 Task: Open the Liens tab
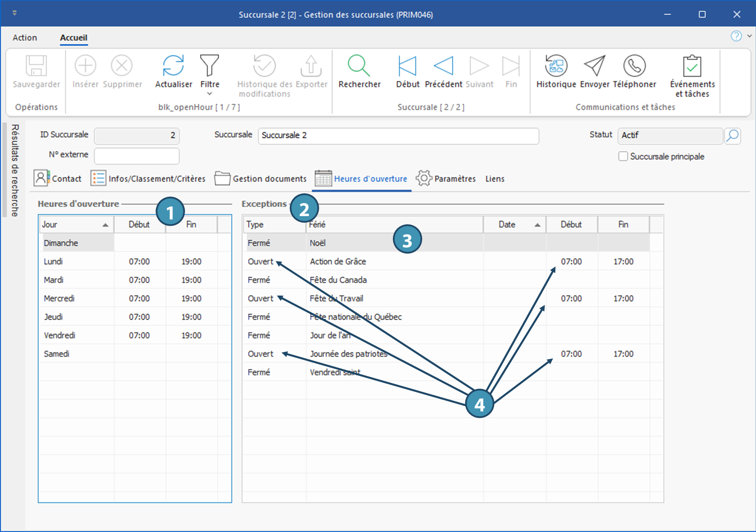pos(495,179)
